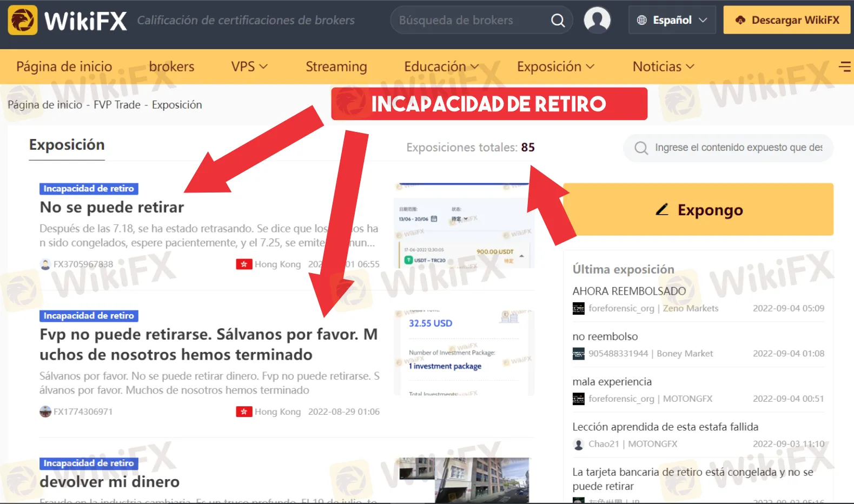The height and width of the screenshot is (504, 854).
Task: Open the Español language dropdown
Action: click(672, 20)
